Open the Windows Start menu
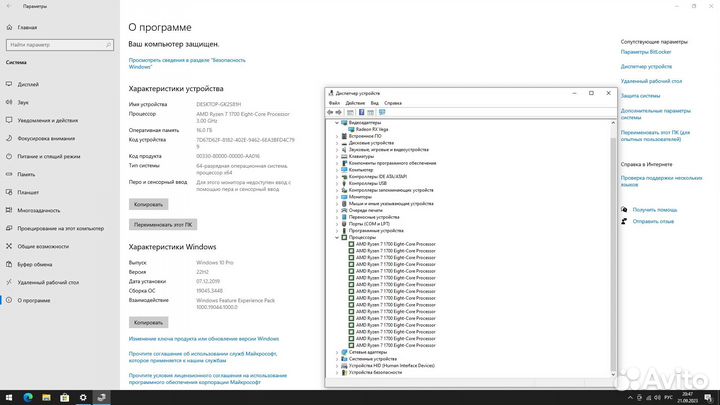 point(9,398)
